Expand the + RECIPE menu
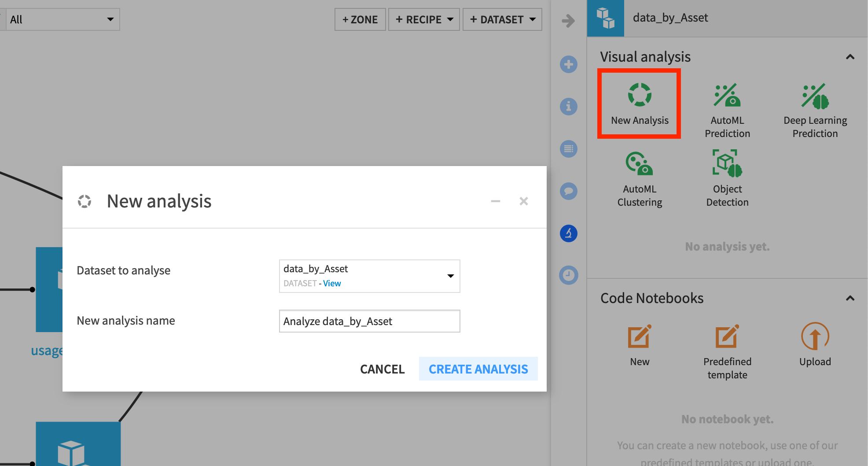The width and height of the screenshot is (868, 466). pyautogui.click(x=423, y=19)
